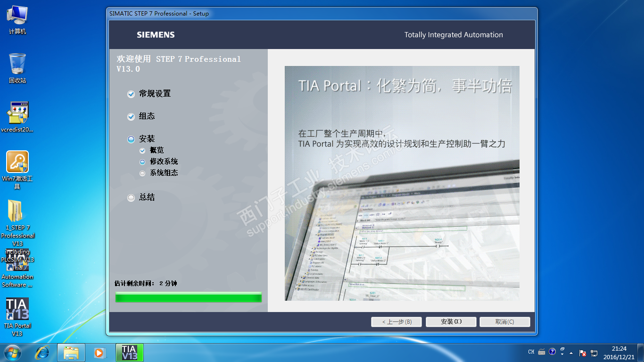Click the 安装(I) install button
Screen dimensions: 644x362
(x=451, y=322)
